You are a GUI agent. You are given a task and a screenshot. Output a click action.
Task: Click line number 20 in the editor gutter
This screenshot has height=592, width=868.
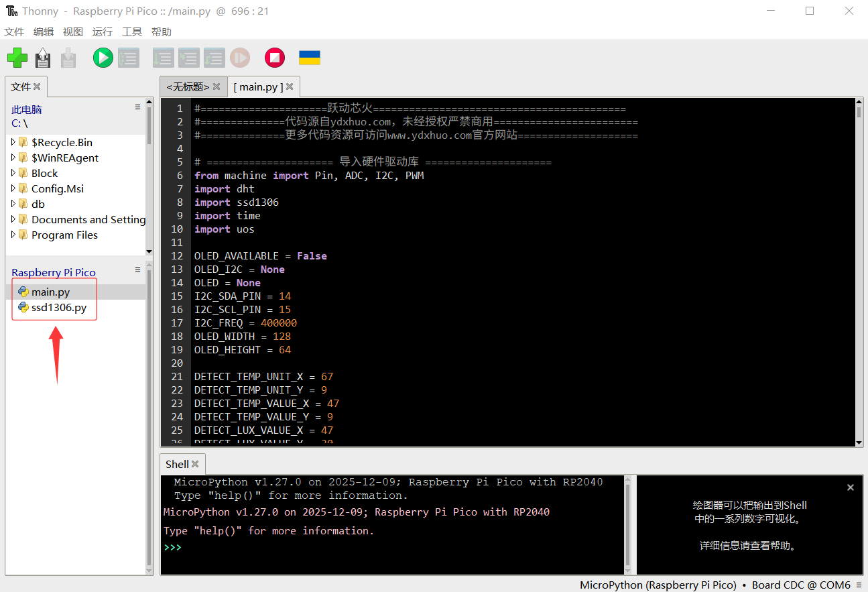coord(177,363)
